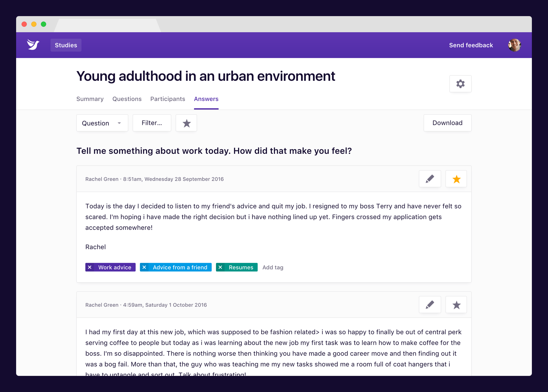
Task: Click the Download button
Action: click(447, 123)
